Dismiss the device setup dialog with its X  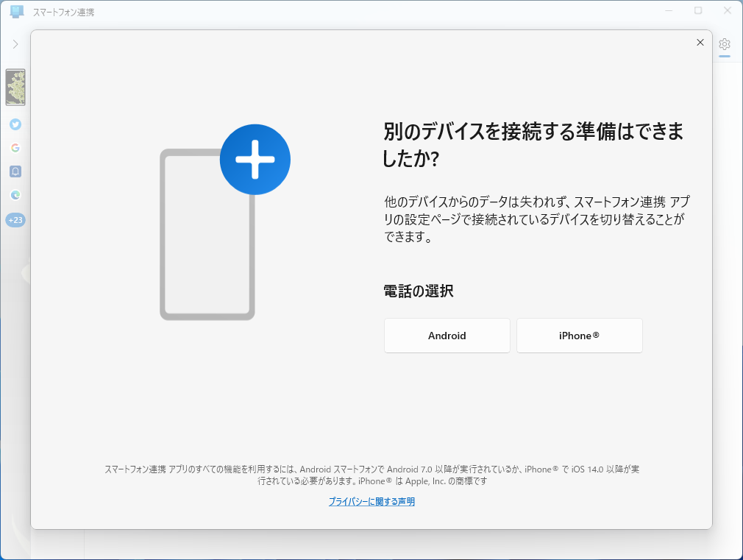coord(700,42)
